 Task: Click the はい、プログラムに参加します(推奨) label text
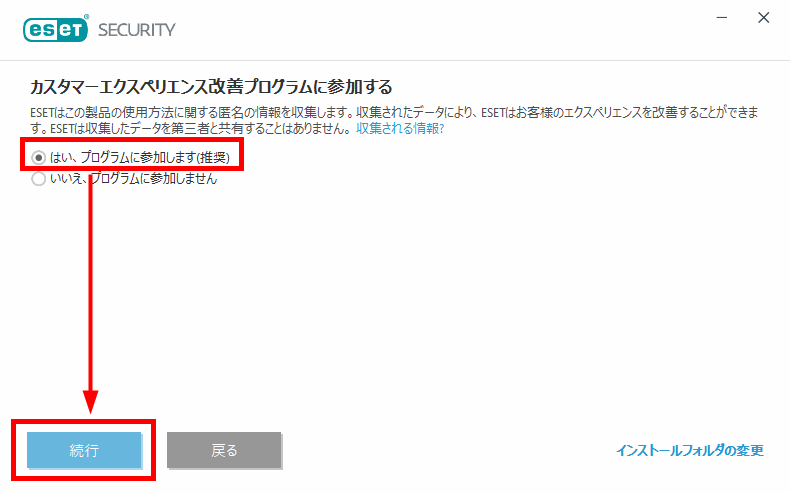[x=140, y=158]
